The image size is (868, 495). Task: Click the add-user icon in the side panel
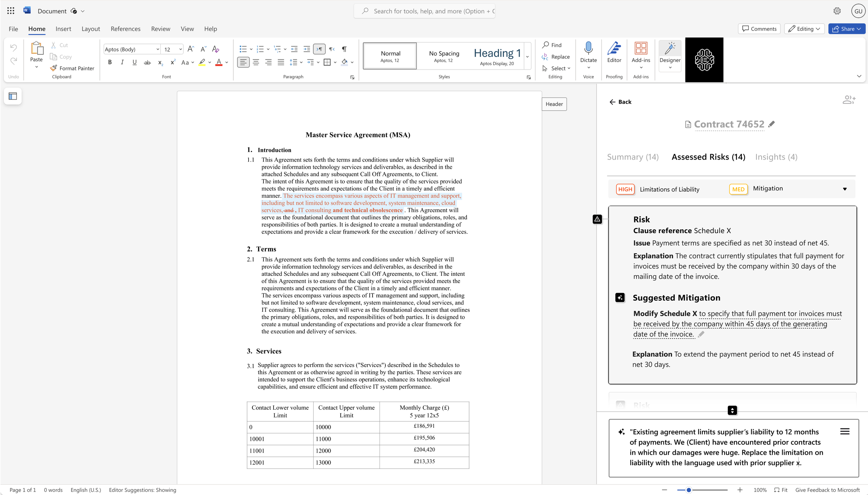click(849, 100)
